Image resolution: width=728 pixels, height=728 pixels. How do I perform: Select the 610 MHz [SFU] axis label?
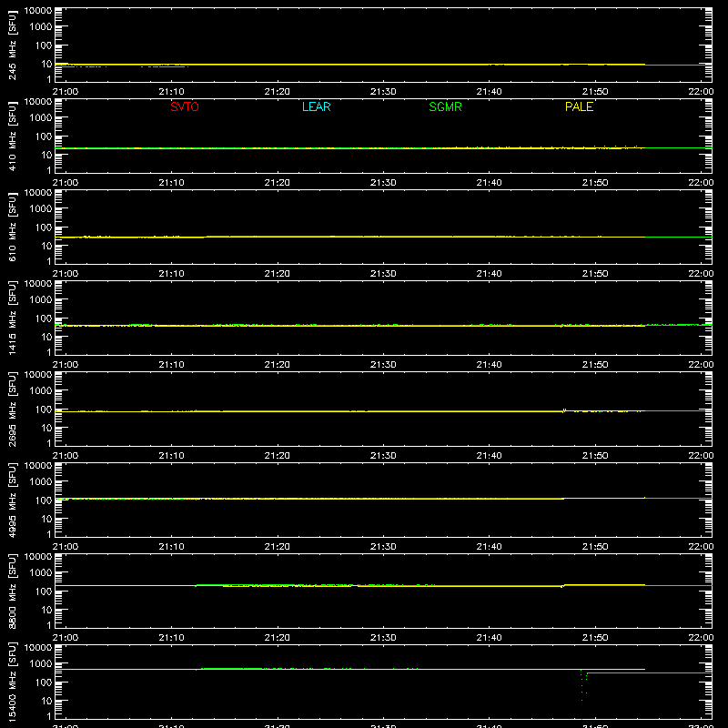(12, 227)
